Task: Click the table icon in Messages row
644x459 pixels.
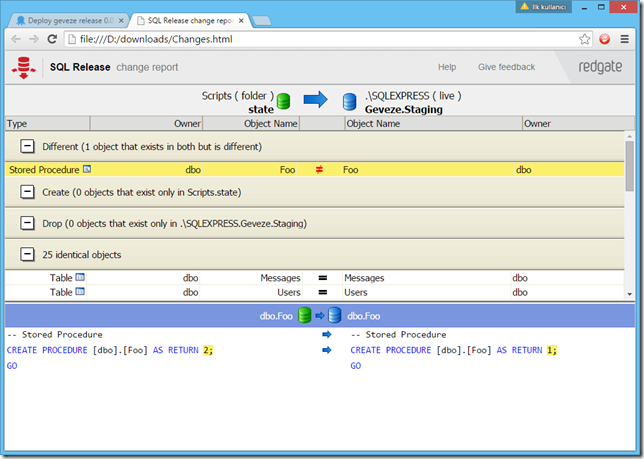Action: click(80, 277)
